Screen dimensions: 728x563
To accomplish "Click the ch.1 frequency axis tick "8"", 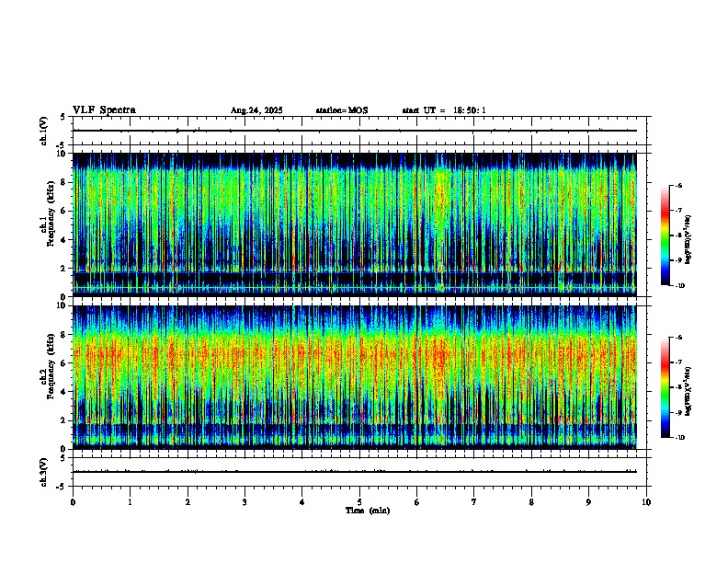I will pos(64,182).
